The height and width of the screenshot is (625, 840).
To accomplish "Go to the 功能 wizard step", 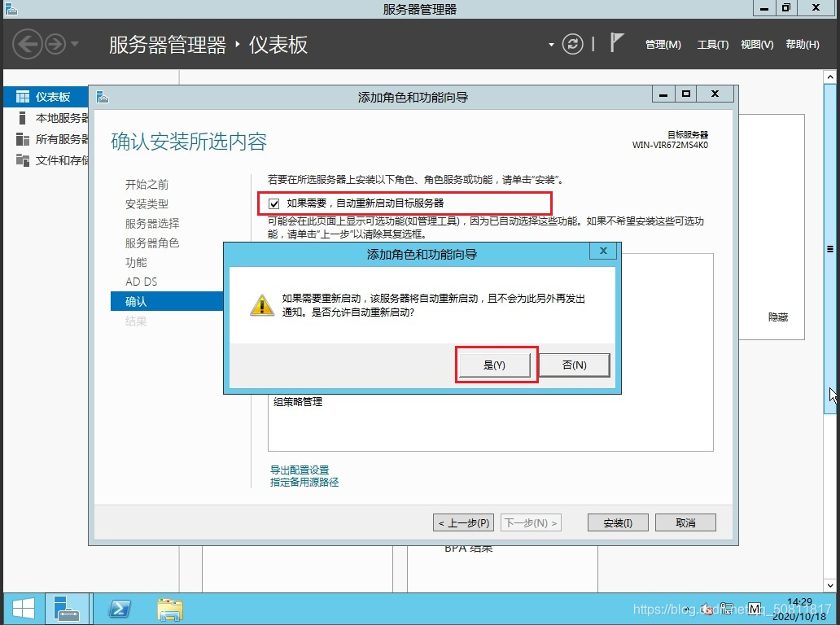I will pyautogui.click(x=136, y=262).
